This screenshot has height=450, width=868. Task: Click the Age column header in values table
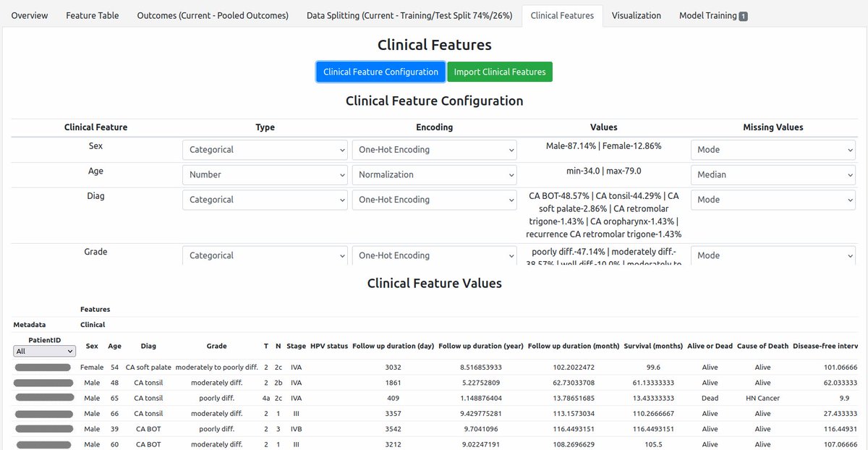click(115, 346)
